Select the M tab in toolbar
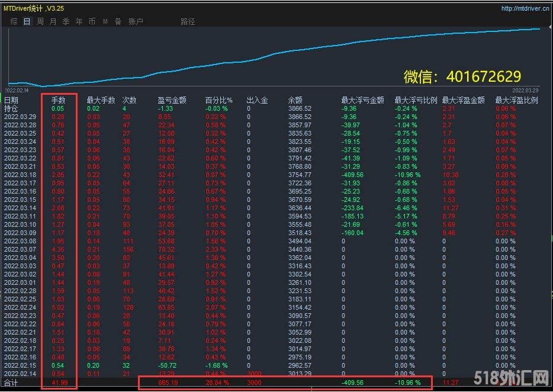This screenshot has width=553, height=392. pos(105,21)
